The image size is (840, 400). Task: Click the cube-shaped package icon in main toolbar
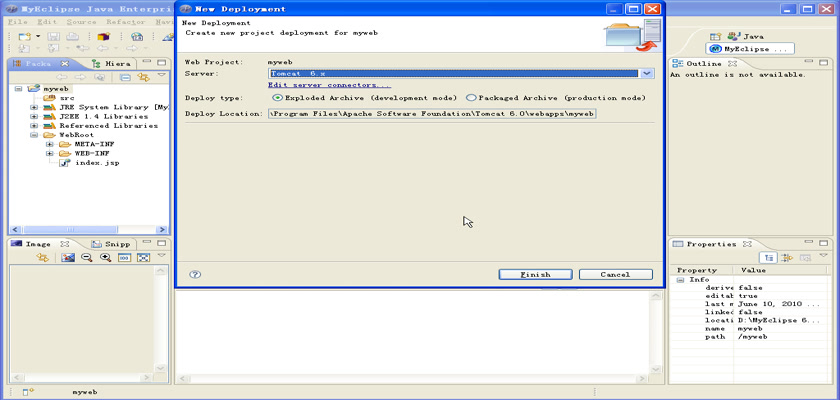coord(103,36)
